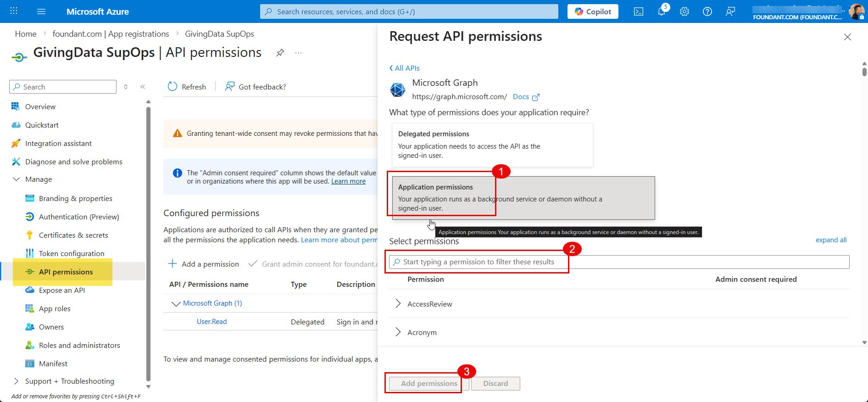The image size is (868, 402).
Task: Close the Request API permissions panel
Action: (847, 37)
